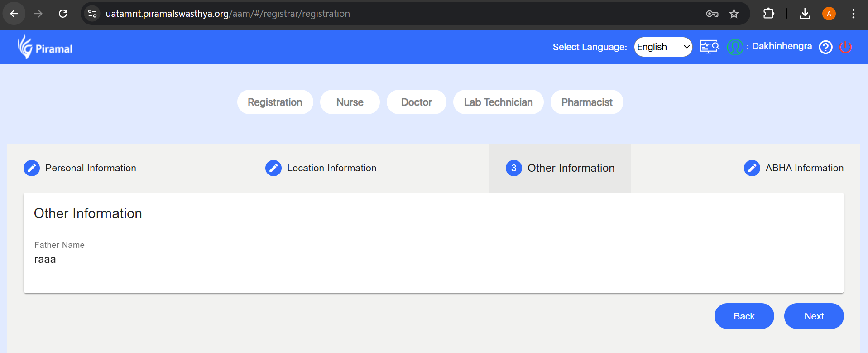868x353 pixels.
Task: Open the monitor search icon in header
Action: click(709, 47)
